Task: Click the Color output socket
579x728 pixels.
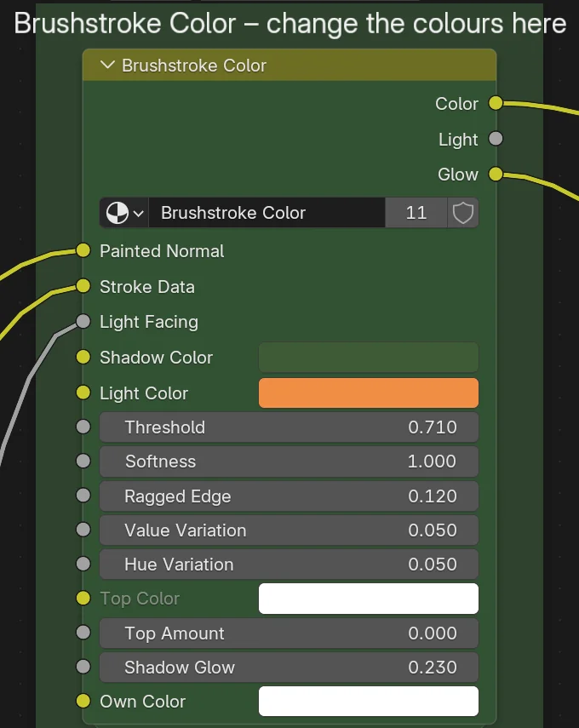Action: pos(496,103)
